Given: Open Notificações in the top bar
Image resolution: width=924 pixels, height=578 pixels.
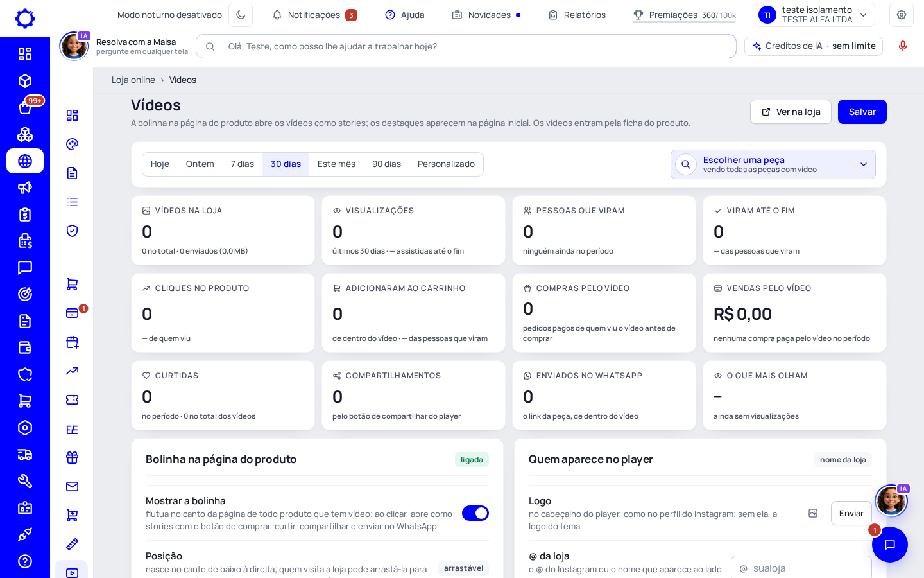Looking at the screenshot, I should click(314, 15).
